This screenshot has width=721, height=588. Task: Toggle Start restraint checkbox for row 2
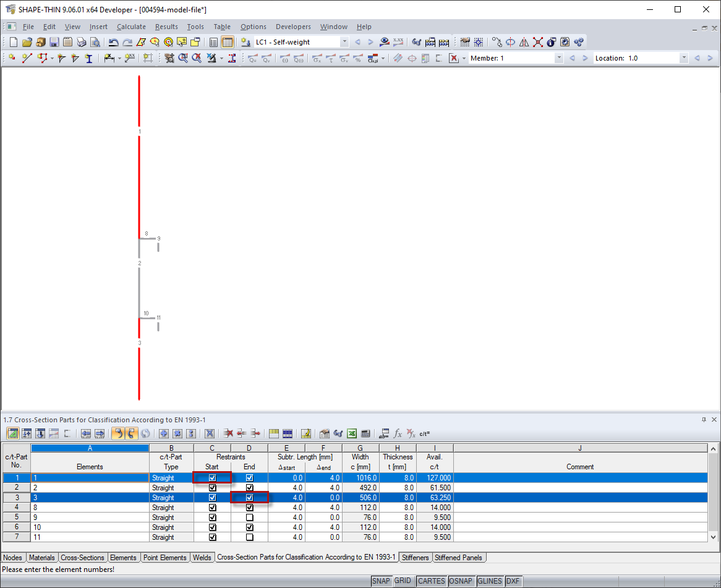pos(213,487)
